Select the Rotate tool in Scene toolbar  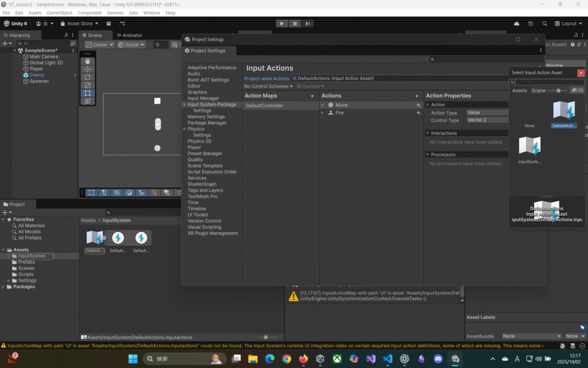pos(87,77)
